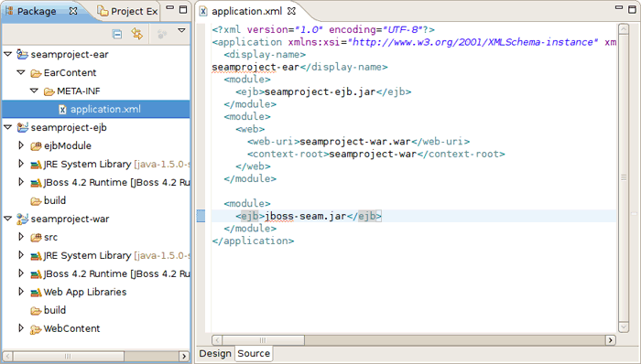
Task: Click editor horizontal scrollbar thumb
Action: click(x=264, y=340)
